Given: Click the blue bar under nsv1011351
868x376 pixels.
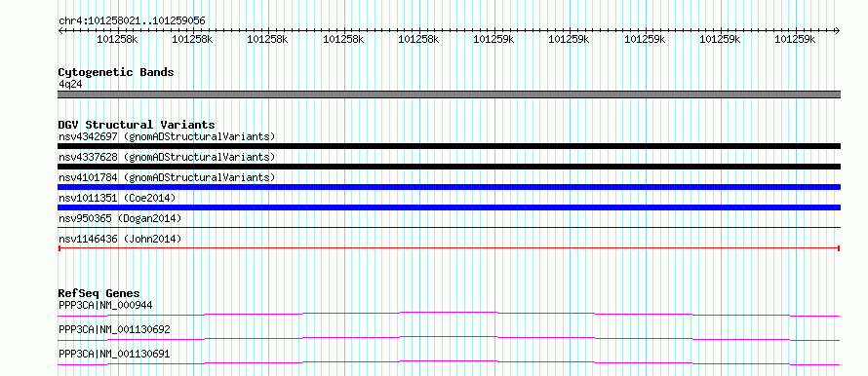Looking at the screenshot, I should (449, 207).
